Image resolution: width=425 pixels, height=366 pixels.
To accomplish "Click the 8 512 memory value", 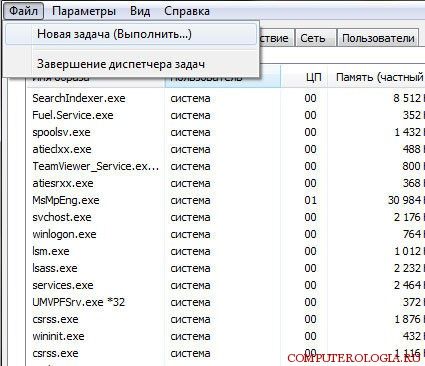I will [407, 98].
